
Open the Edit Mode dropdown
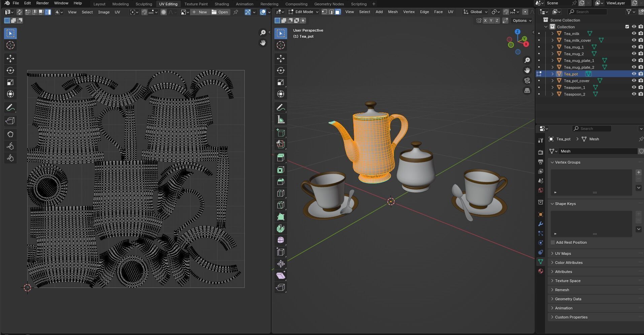[x=303, y=12]
